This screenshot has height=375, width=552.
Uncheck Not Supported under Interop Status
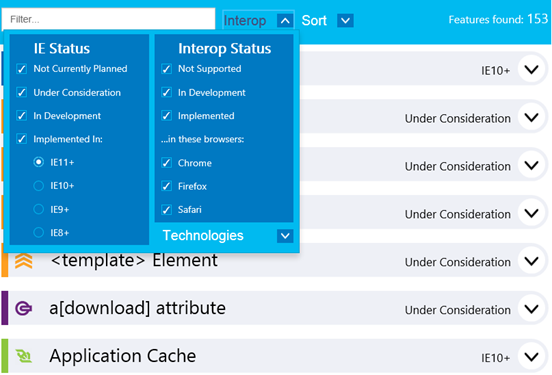click(x=167, y=69)
